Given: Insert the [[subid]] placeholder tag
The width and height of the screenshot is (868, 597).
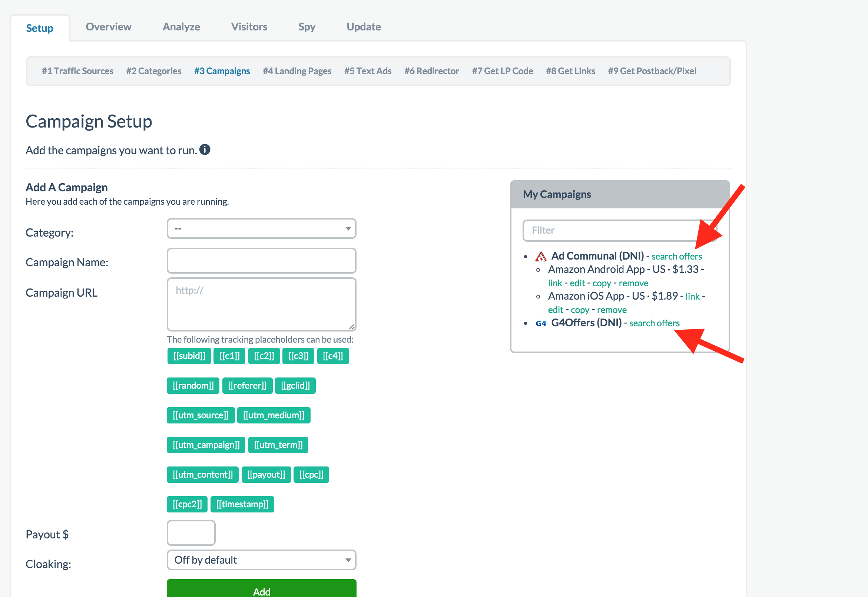Looking at the screenshot, I should tap(189, 356).
